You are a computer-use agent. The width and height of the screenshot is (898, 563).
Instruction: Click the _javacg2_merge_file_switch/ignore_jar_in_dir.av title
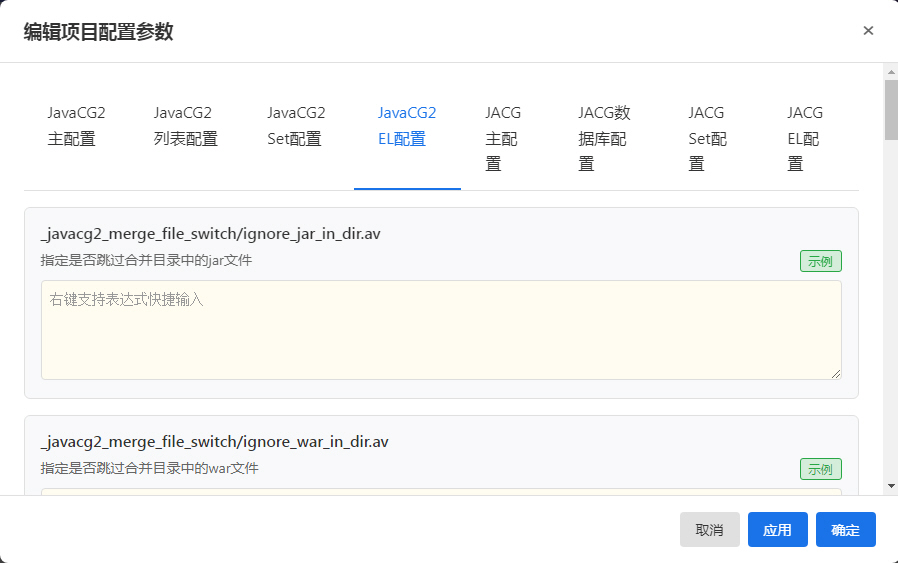[x=211, y=234]
